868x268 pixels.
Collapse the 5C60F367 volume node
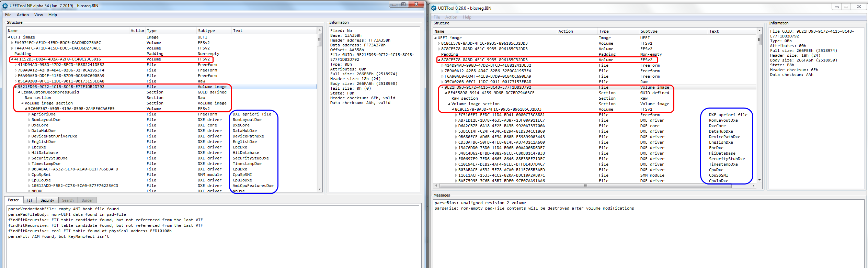(26, 109)
